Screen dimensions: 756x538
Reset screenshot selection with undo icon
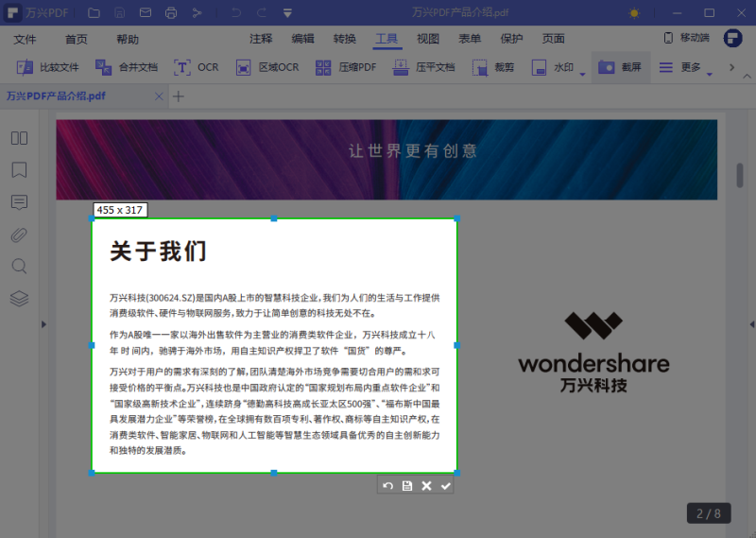click(387, 486)
